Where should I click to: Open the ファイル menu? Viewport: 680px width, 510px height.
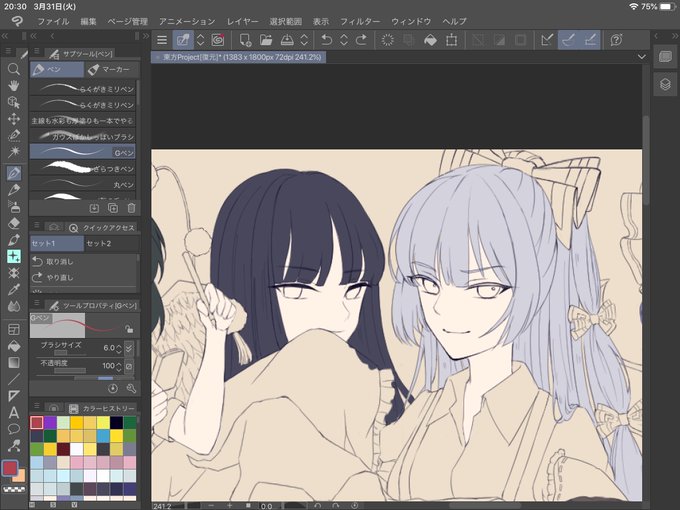[x=53, y=21]
